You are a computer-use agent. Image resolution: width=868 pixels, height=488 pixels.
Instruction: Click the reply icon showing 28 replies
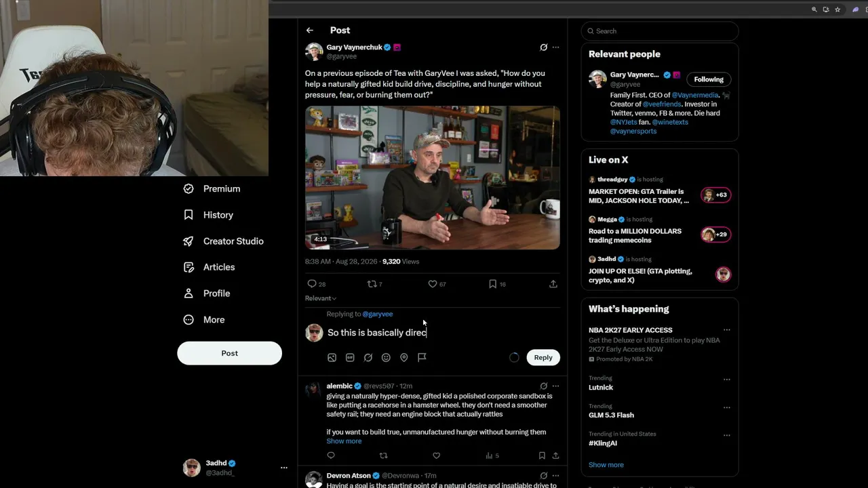312,284
